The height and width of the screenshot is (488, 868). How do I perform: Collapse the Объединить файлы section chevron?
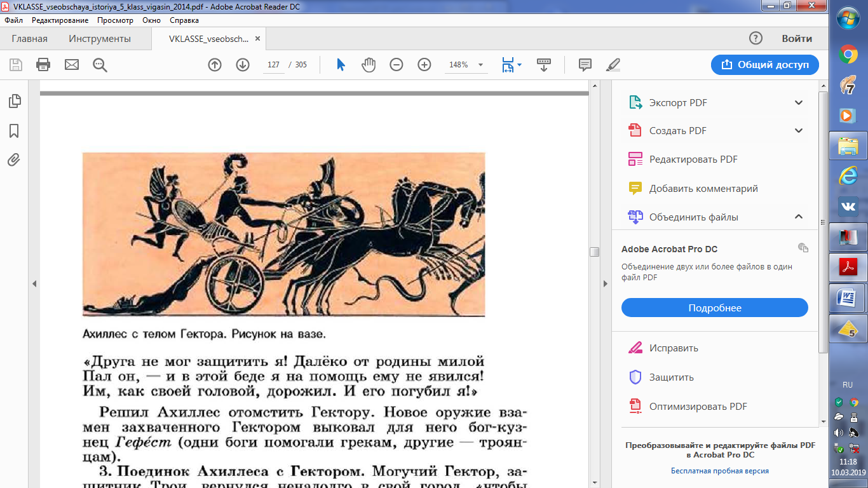799,217
